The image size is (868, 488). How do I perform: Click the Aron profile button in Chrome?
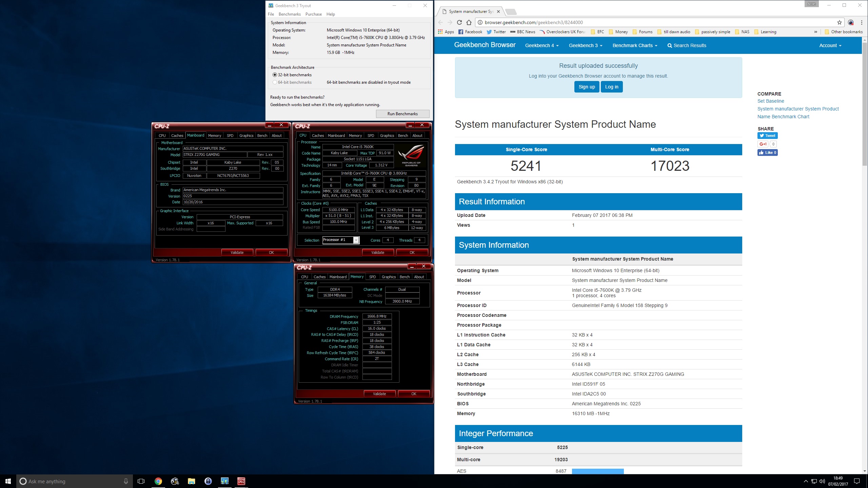click(811, 4)
